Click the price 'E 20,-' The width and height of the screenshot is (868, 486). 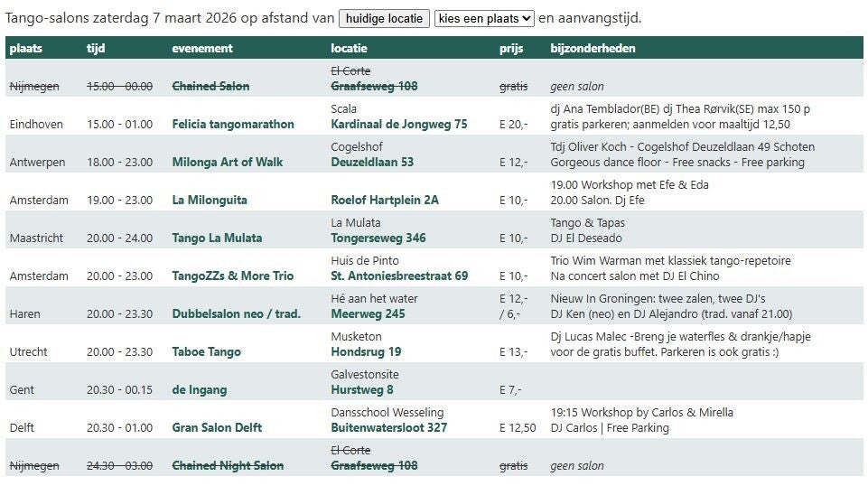tap(514, 124)
